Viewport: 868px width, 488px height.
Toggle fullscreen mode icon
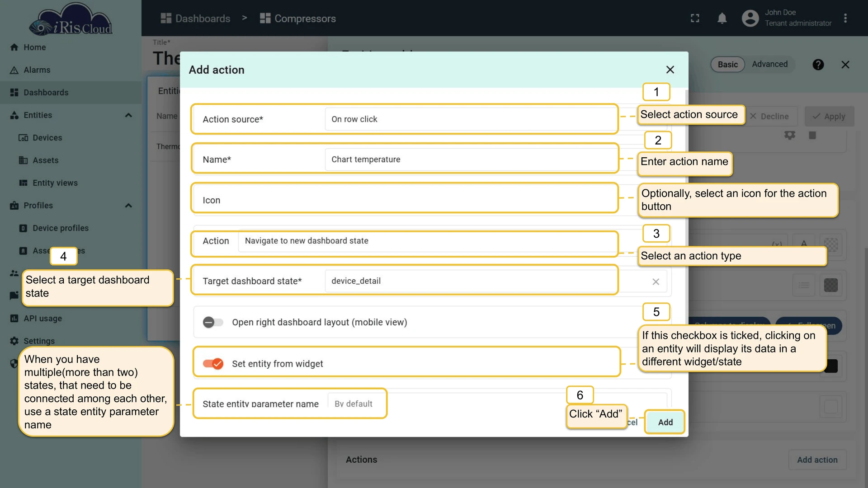click(695, 19)
